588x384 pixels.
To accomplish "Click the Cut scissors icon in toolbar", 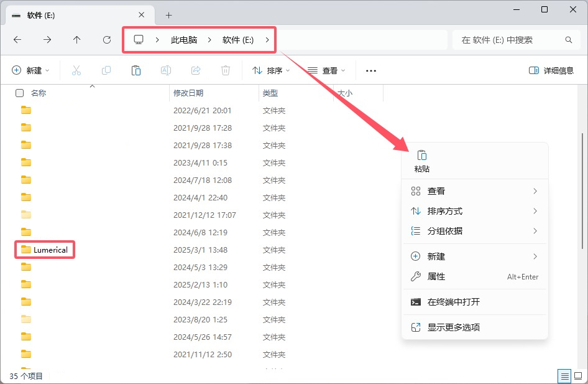I will [76, 71].
